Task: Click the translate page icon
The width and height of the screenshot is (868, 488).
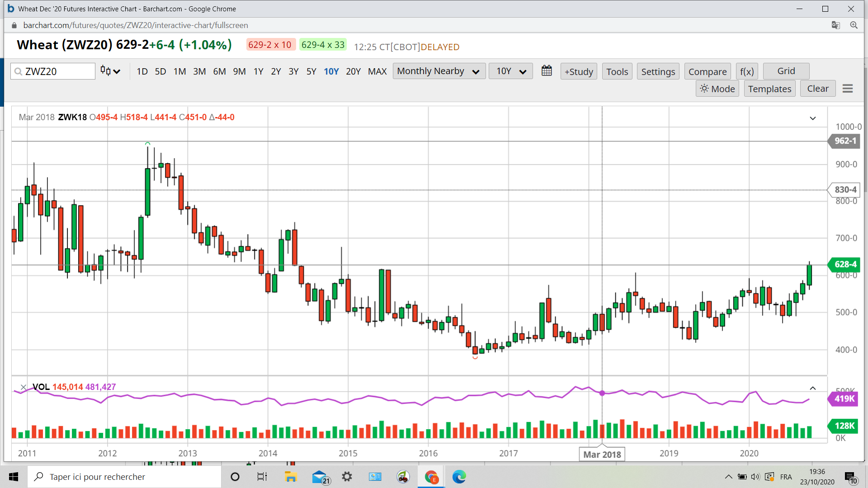Action: (835, 25)
